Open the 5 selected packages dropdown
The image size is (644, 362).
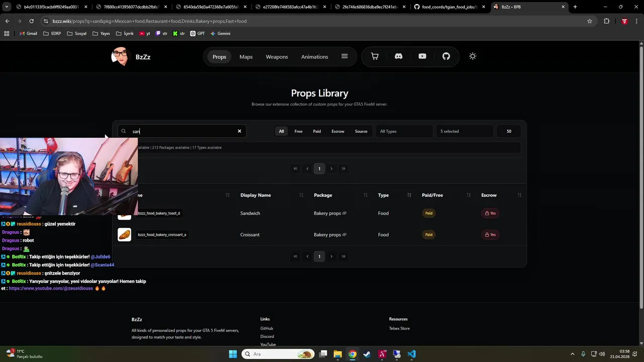click(464, 131)
